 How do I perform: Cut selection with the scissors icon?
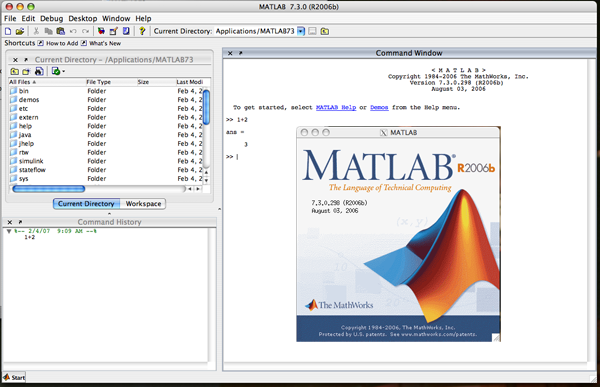click(36, 31)
